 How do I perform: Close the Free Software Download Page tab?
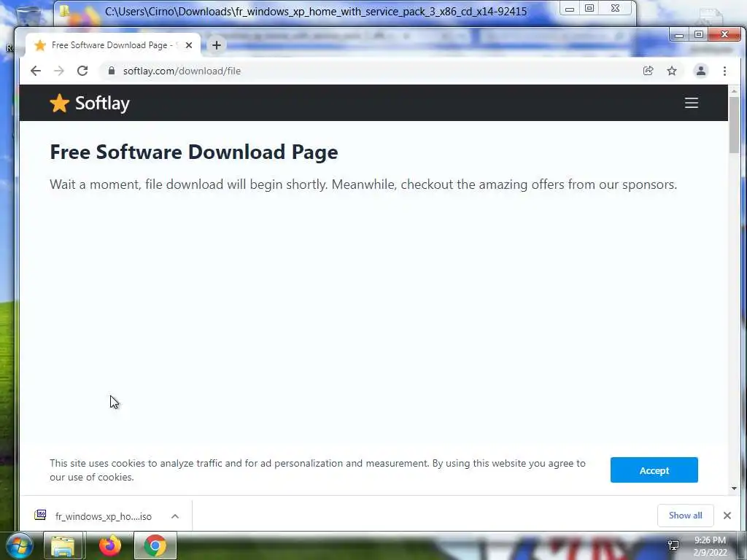pyautogui.click(x=189, y=45)
